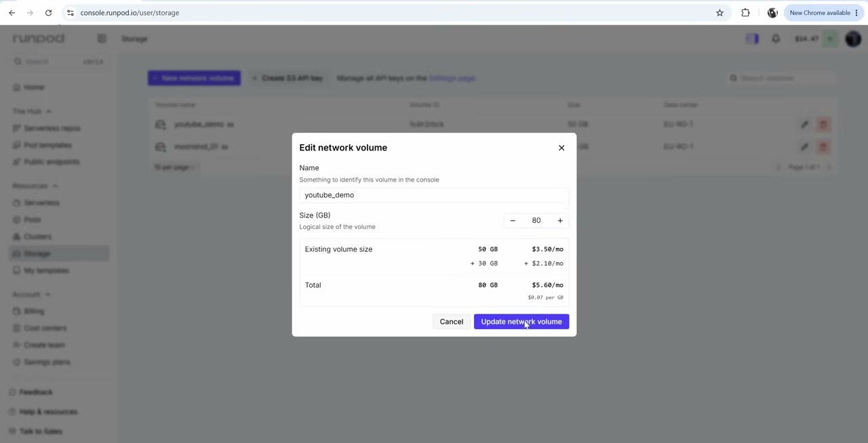Increase volume size with plus button
This screenshot has width=868, height=443.
point(560,220)
